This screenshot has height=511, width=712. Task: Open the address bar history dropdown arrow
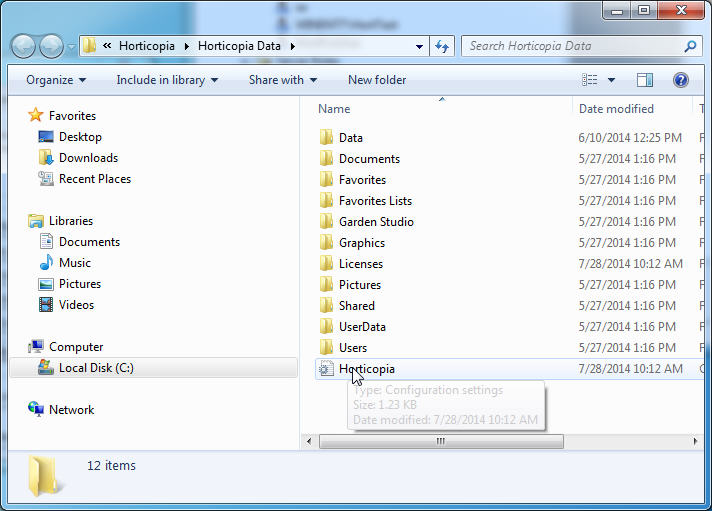(x=419, y=46)
